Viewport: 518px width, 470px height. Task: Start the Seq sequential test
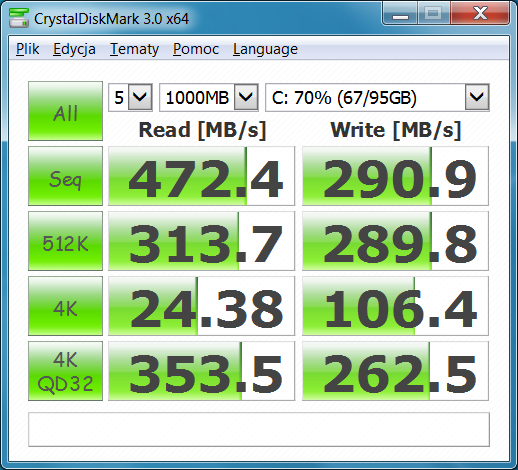65,176
